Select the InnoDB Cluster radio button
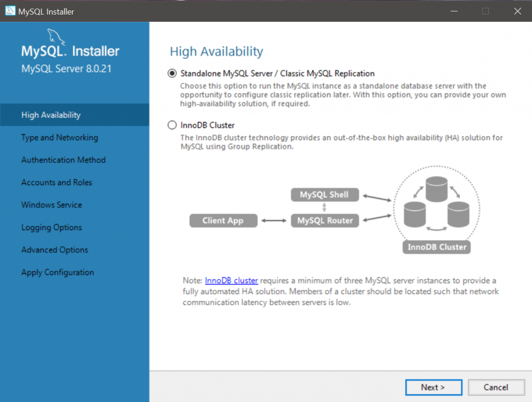The height and width of the screenshot is (402, 532). (172, 125)
